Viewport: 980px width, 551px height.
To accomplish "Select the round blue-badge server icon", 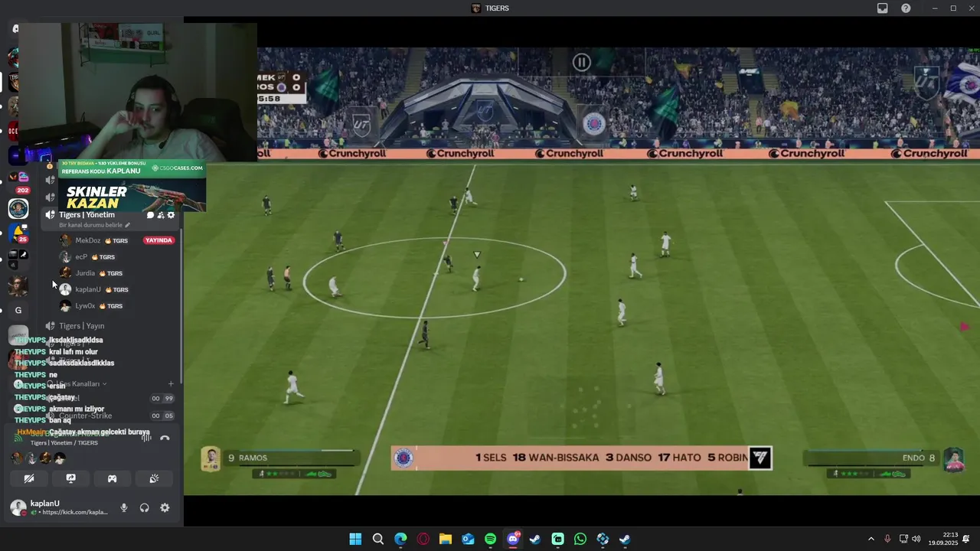I will coord(18,208).
